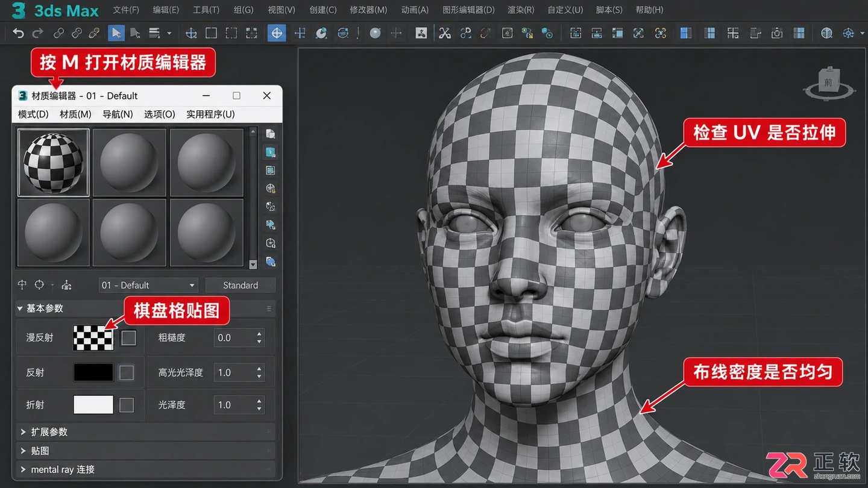Viewport: 868px width, 488px height.
Task: Click the sample slots scroll down arrow
Action: 253,264
